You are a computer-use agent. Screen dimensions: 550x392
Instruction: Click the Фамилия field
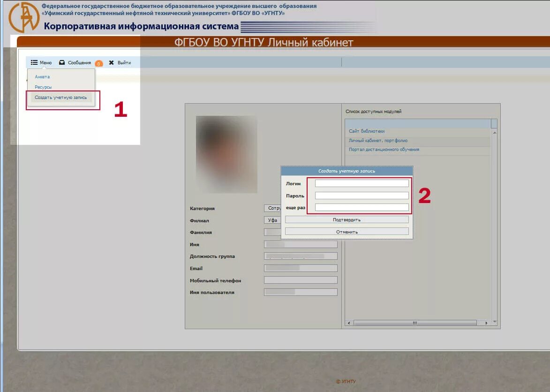tap(272, 232)
